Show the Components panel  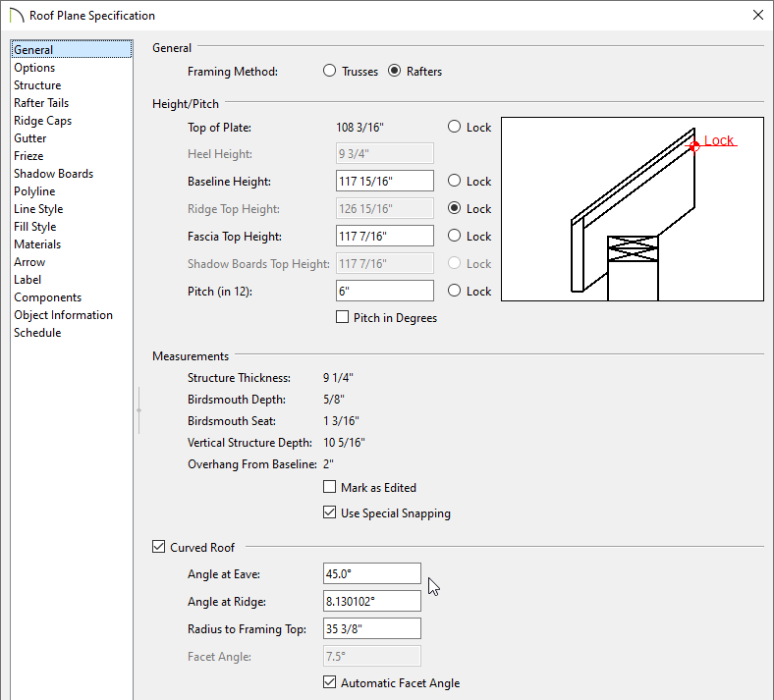click(48, 297)
